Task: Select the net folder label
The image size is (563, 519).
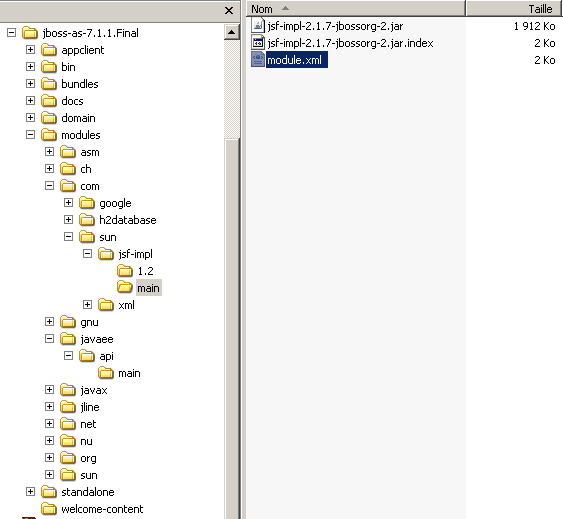Action: click(88, 424)
